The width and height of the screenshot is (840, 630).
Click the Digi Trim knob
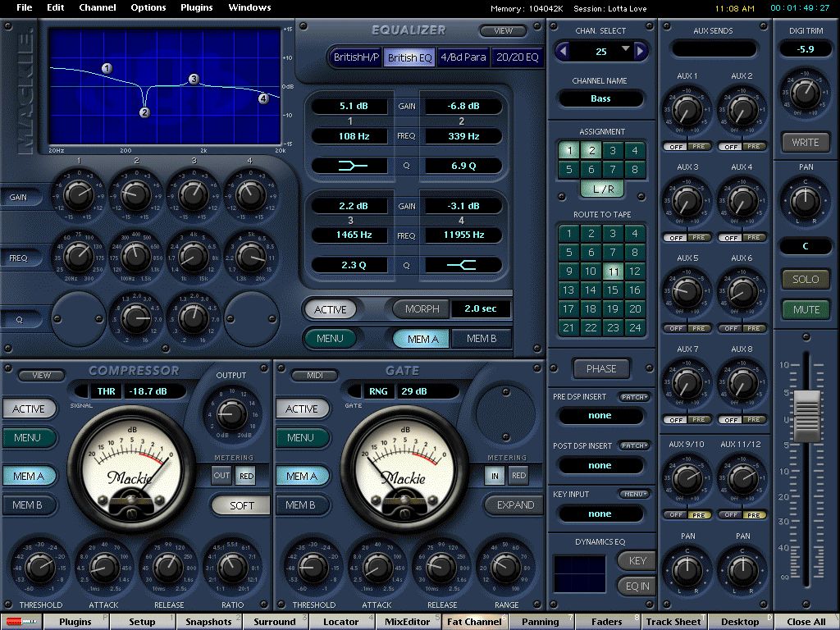click(806, 92)
